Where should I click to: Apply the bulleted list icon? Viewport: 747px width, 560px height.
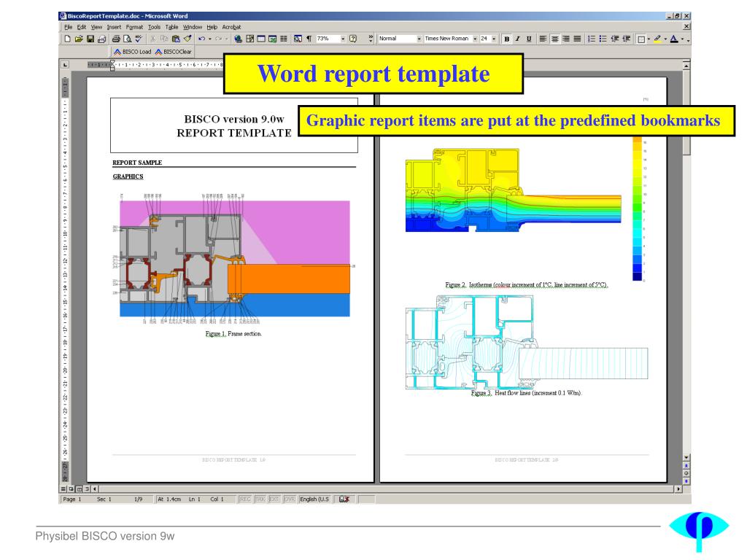[603, 39]
